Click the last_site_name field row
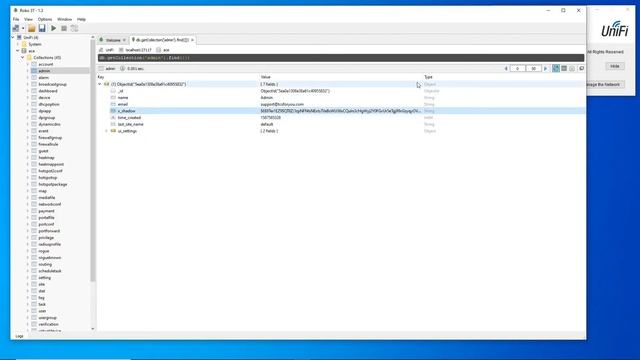 point(341,124)
